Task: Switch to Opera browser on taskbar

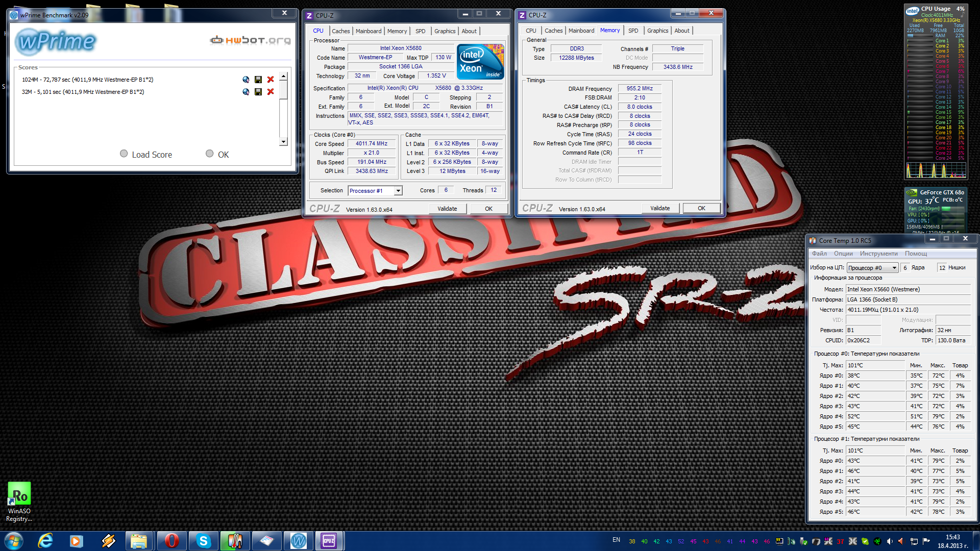Action: (172, 541)
